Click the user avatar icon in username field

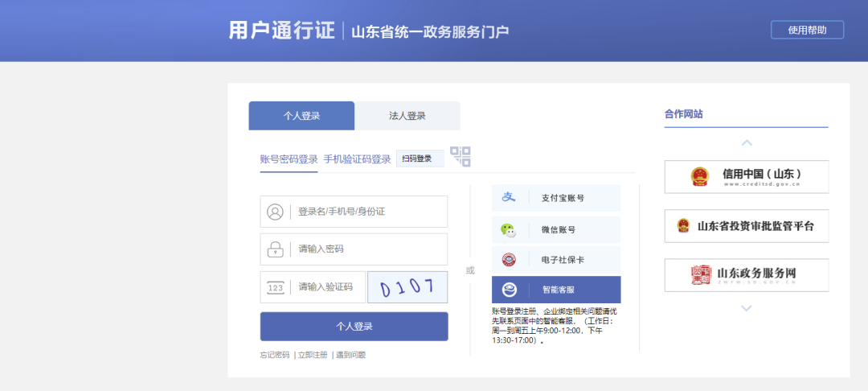tap(275, 212)
